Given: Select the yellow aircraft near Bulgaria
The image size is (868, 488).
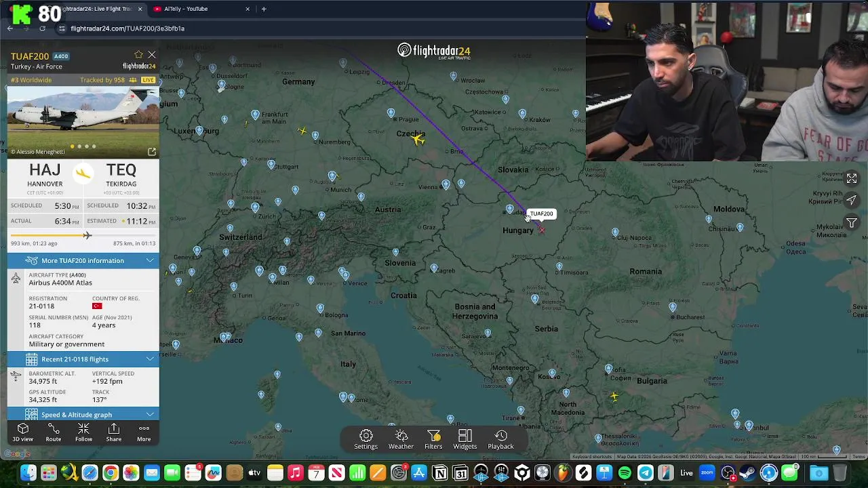Looking at the screenshot, I should click(x=614, y=396).
